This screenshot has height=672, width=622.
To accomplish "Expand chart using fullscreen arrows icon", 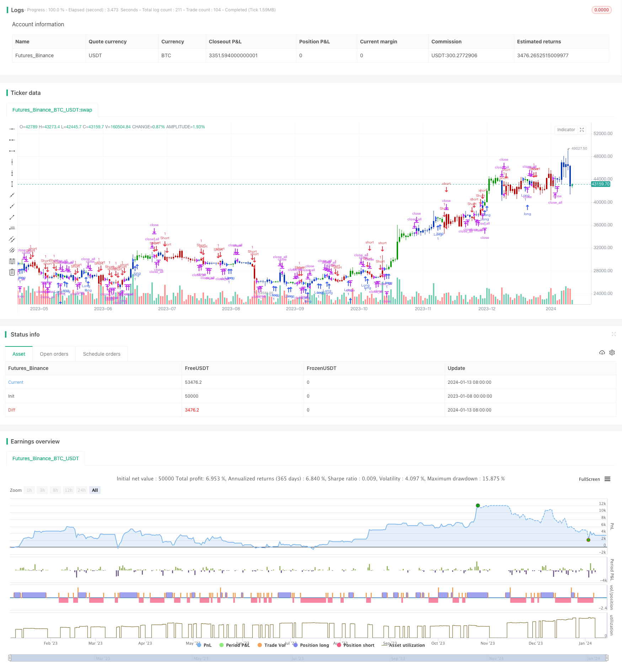I will [x=582, y=130].
